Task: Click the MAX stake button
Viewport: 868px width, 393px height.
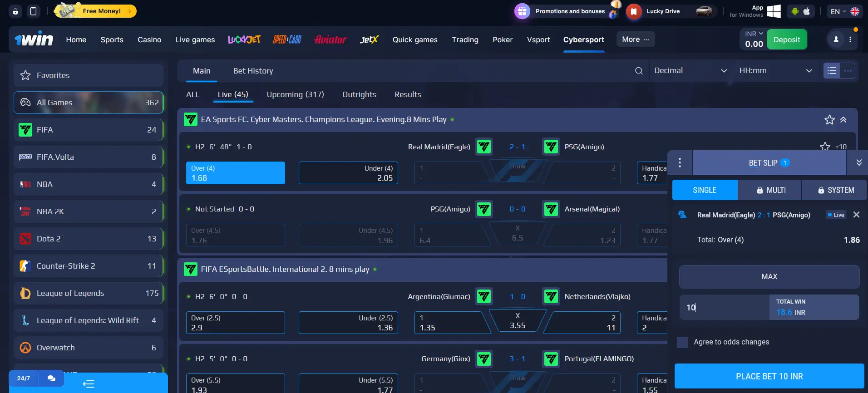Action: point(769,276)
